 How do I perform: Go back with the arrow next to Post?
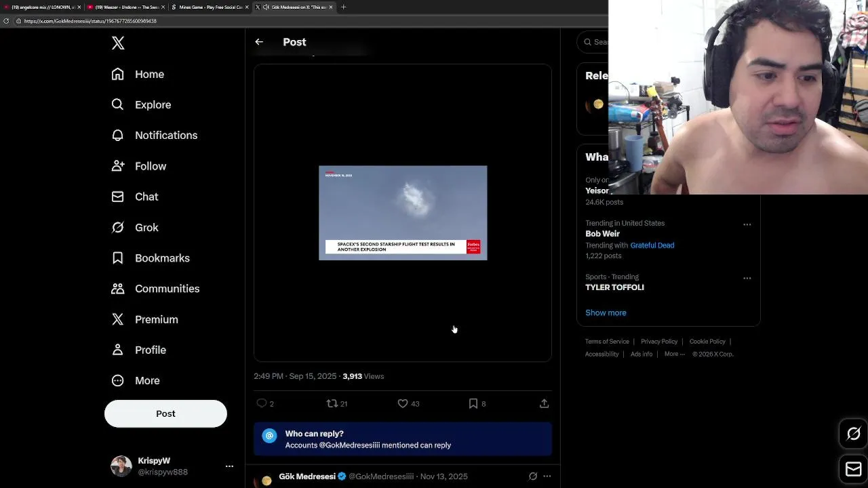[x=259, y=42]
